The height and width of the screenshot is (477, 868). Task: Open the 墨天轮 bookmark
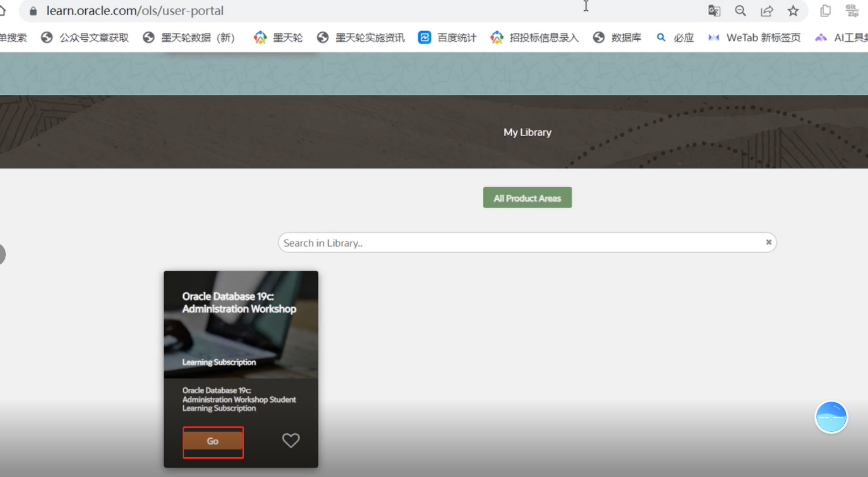[x=278, y=38]
